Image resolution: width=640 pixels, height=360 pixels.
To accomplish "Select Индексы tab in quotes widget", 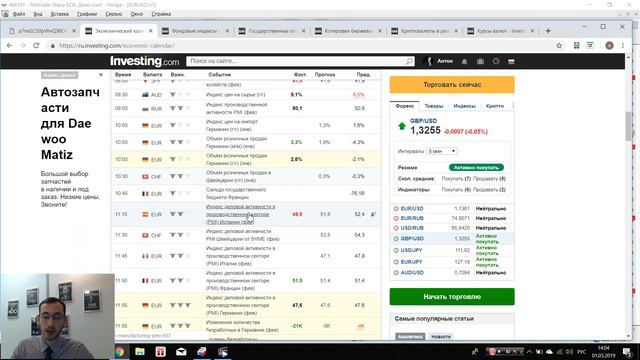I will 464,106.
